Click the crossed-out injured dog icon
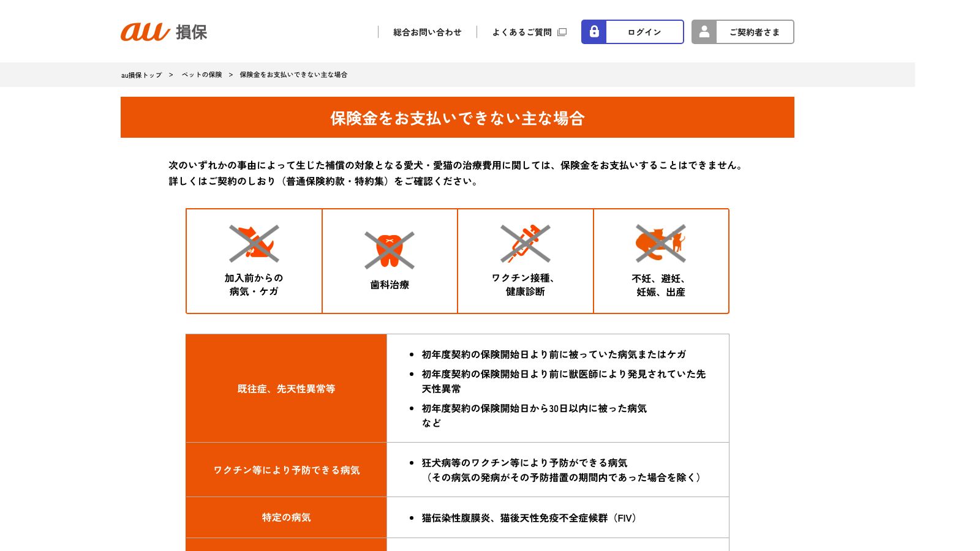980x551 pixels. point(254,243)
